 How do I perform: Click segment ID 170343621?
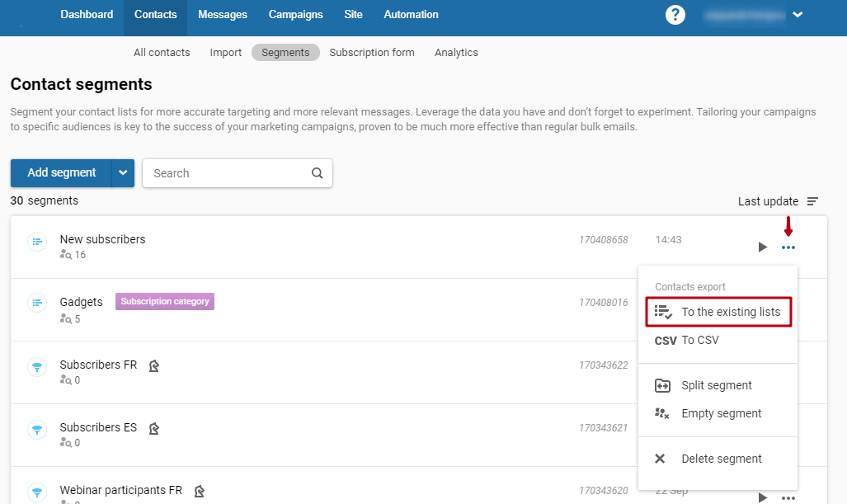(604, 428)
